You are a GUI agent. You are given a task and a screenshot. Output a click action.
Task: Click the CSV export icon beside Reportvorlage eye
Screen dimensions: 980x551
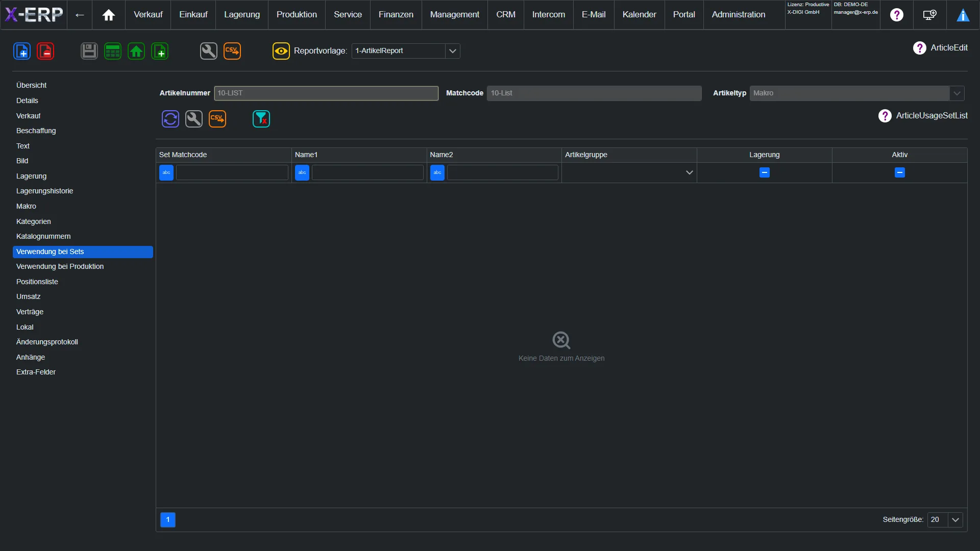coord(232,51)
